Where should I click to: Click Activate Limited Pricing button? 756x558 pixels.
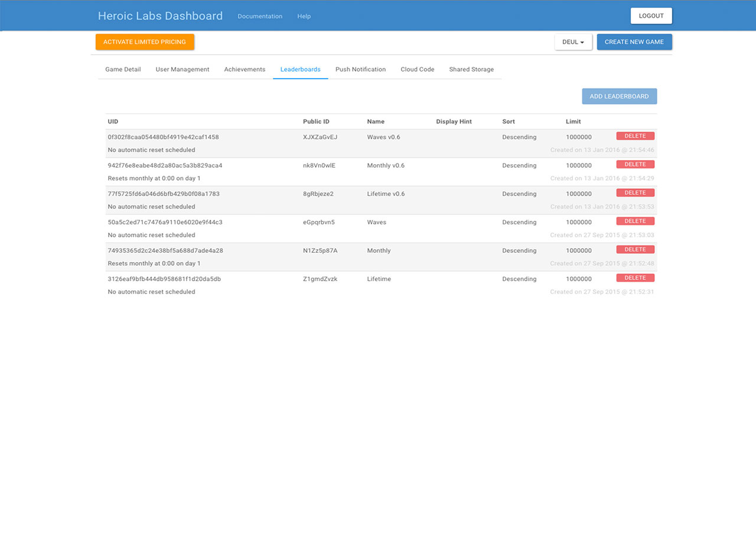pos(145,42)
